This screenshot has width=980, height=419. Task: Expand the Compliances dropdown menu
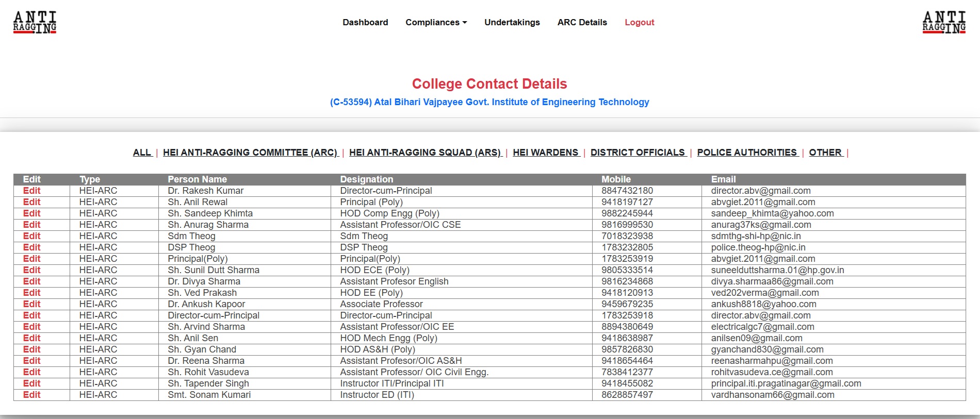pyautogui.click(x=436, y=22)
